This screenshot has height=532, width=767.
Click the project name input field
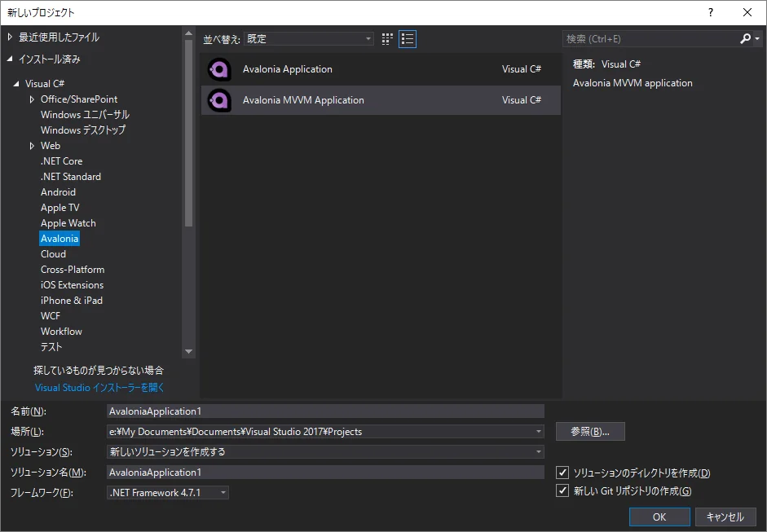pos(325,411)
